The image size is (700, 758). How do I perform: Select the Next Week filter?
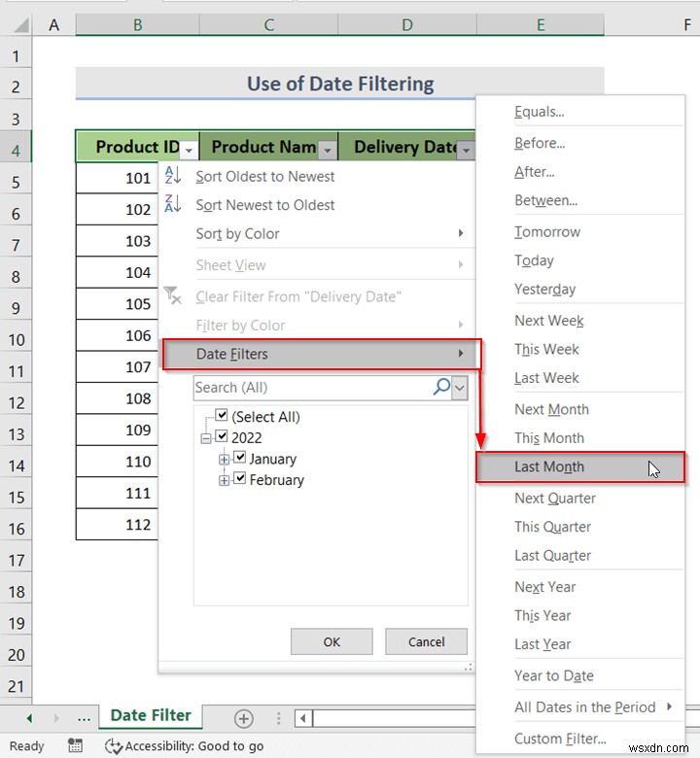549,321
